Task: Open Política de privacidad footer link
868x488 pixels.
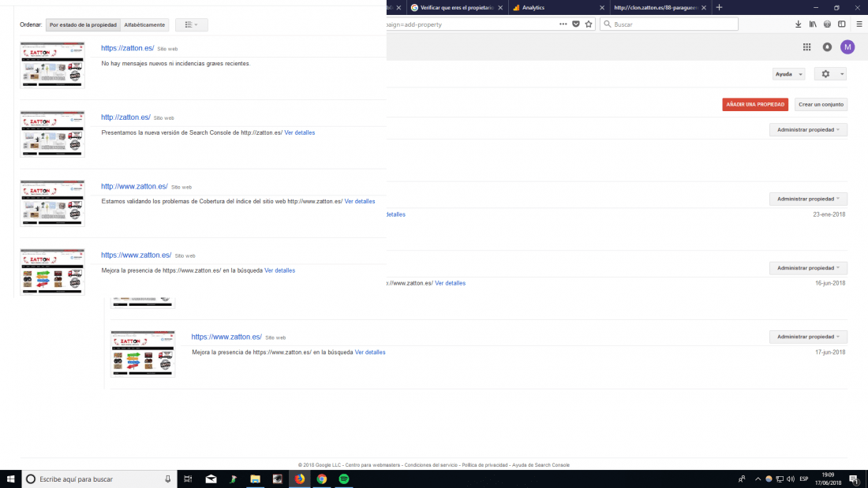Action: pos(485,465)
